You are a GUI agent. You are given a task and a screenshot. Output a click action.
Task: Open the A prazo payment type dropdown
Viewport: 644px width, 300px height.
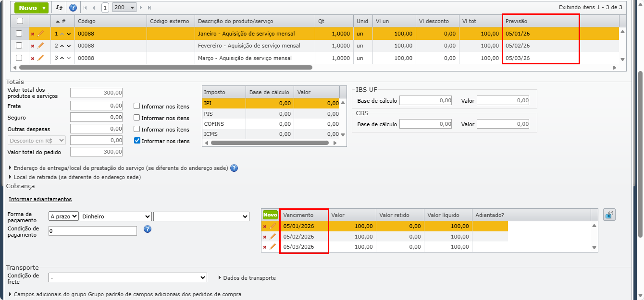[x=64, y=216]
